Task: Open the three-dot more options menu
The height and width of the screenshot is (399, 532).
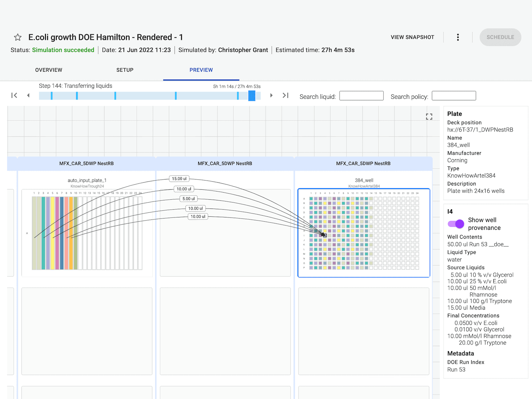Action: point(458,37)
